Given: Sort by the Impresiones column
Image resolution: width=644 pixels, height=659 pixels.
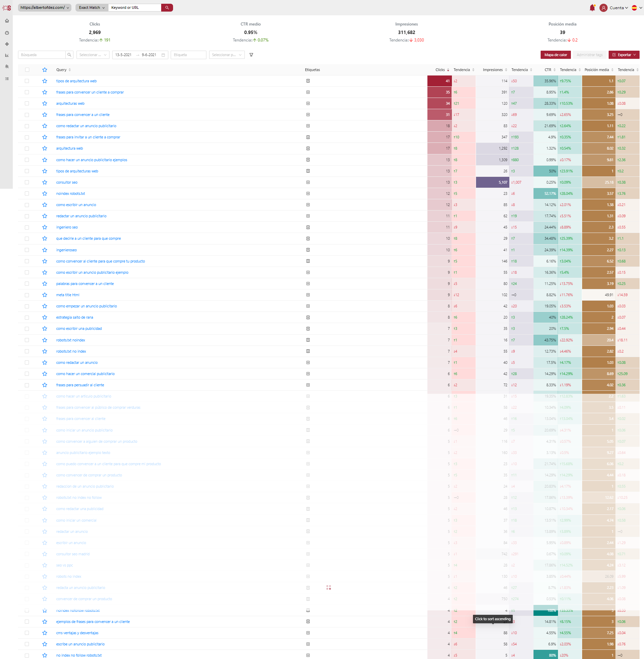Looking at the screenshot, I should pyautogui.click(x=495, y=70).
